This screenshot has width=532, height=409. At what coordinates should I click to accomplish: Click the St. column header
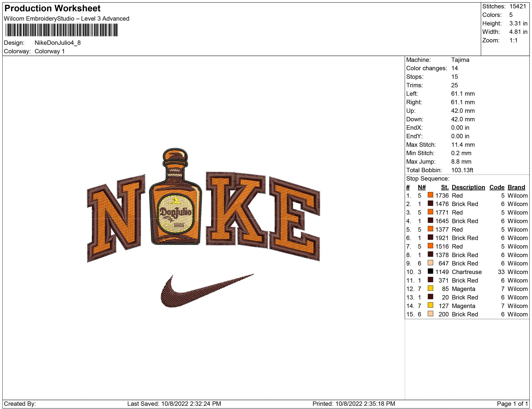tap(445, 187)
